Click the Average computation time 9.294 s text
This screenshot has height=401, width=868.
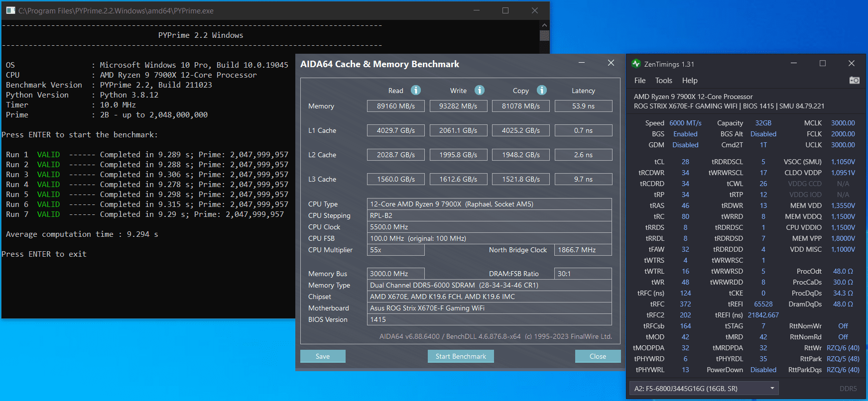point(82,234)
